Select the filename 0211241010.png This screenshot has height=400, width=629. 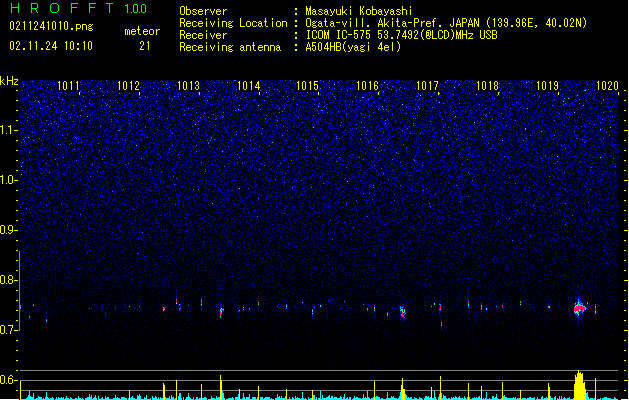tap(51, 26)
